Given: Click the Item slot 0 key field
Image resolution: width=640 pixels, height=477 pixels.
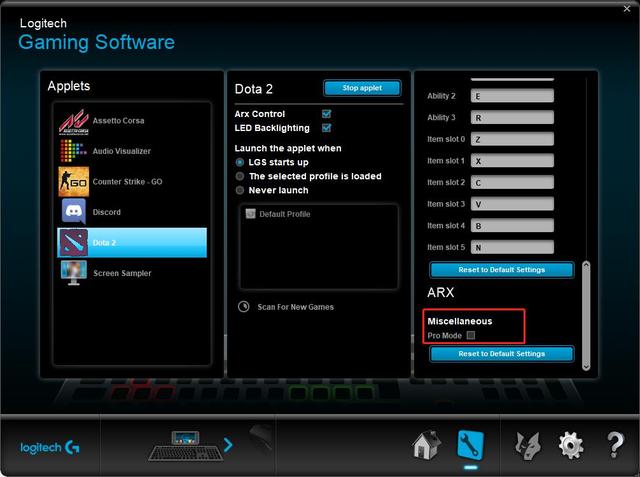Looking at the screenshot, I should point(512,139).
